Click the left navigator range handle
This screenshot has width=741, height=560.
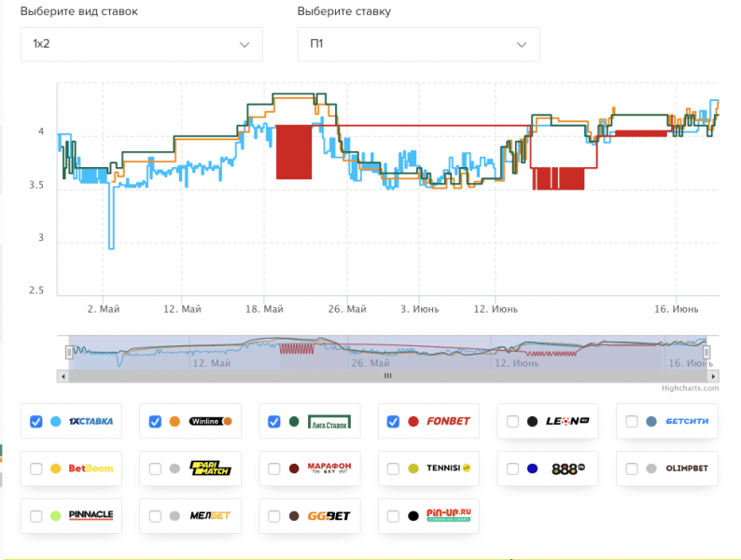(68, 352)
